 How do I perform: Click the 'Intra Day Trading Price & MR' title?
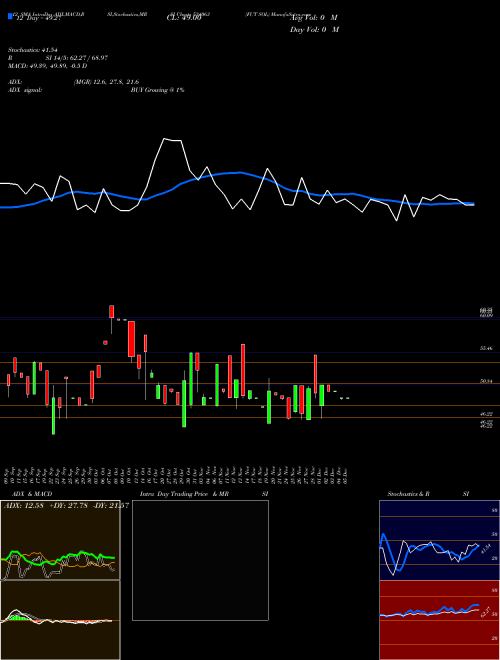coord(184,494)
